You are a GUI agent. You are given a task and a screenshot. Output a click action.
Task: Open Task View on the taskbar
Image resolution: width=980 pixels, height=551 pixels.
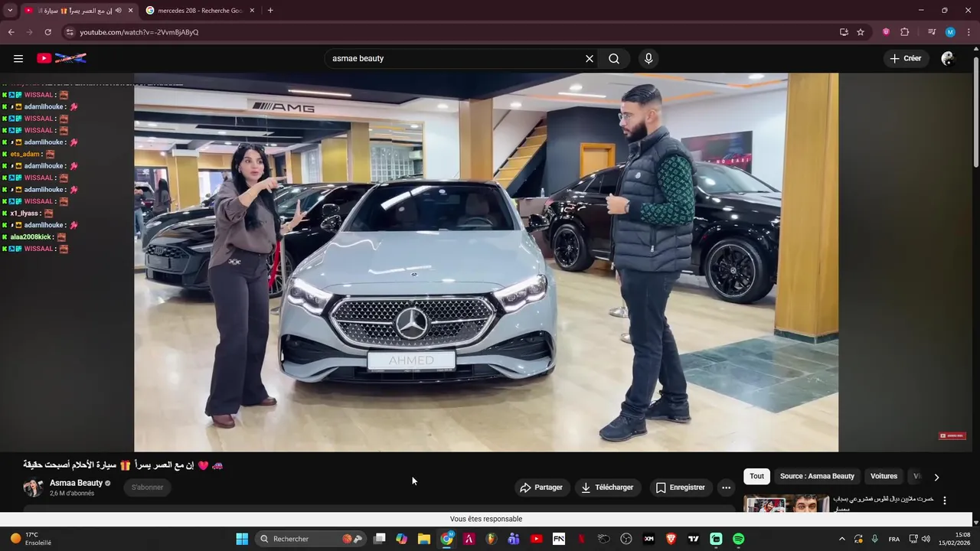click(x=379, y=539)
